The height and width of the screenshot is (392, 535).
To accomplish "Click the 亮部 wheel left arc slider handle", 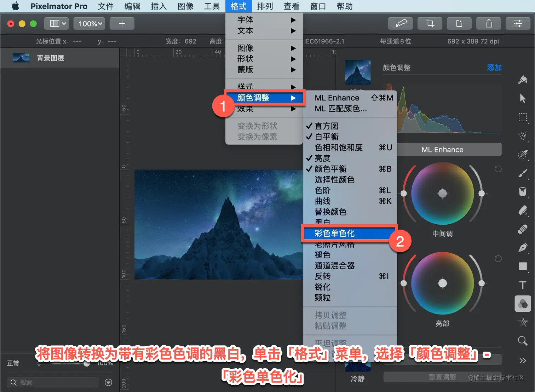I will [404, 283].
